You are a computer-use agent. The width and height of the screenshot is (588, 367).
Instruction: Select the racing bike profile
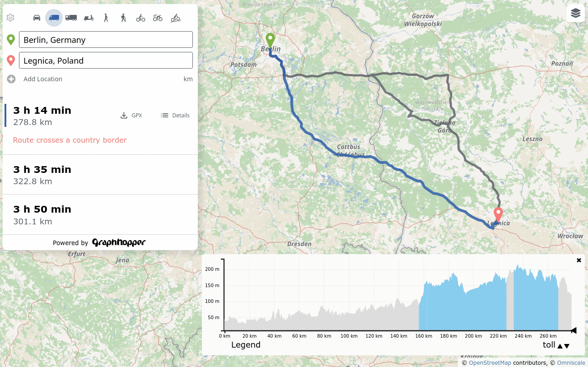158,18
